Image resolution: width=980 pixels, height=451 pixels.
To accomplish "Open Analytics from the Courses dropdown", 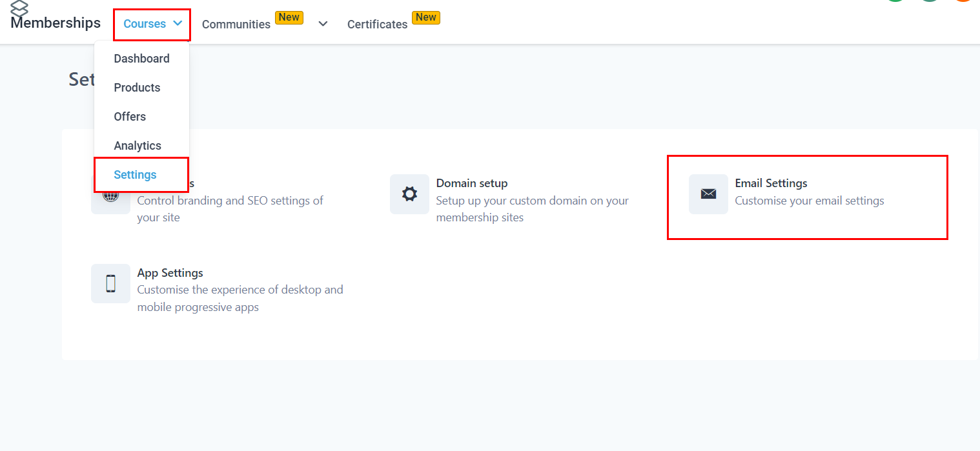I will [138, 146].
